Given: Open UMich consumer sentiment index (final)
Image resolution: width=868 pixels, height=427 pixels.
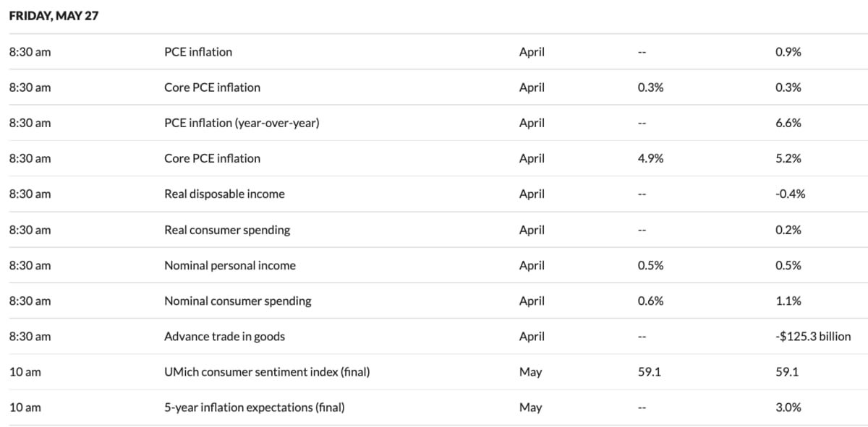Looking at the screenshot, I should [x=267, y=372].
